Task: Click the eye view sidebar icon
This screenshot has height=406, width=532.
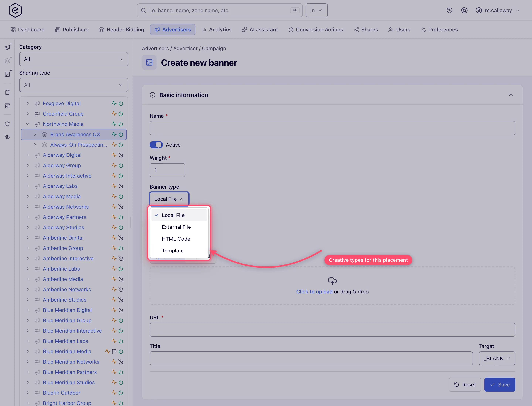Action: click(8, 137)
